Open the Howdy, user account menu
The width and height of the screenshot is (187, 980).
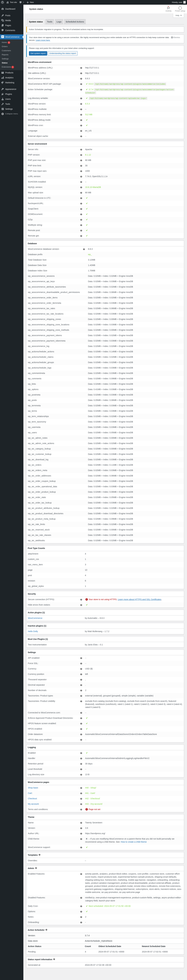[179, 2]
